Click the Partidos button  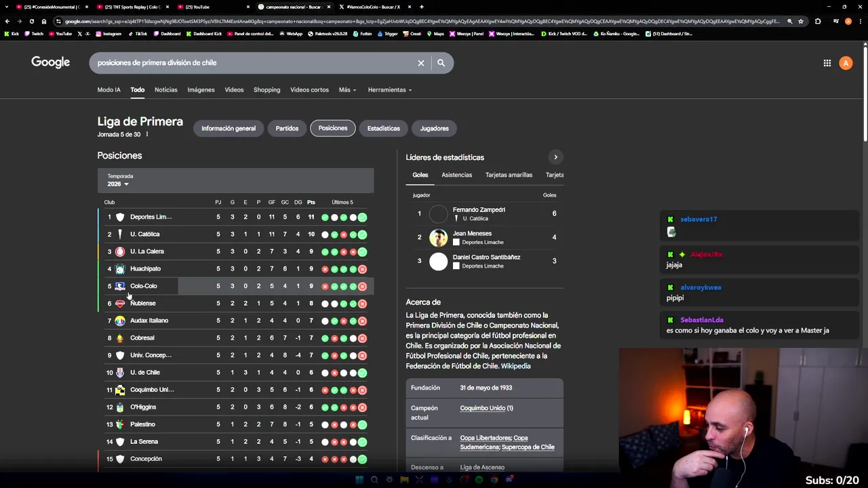[x=287, y=128]
